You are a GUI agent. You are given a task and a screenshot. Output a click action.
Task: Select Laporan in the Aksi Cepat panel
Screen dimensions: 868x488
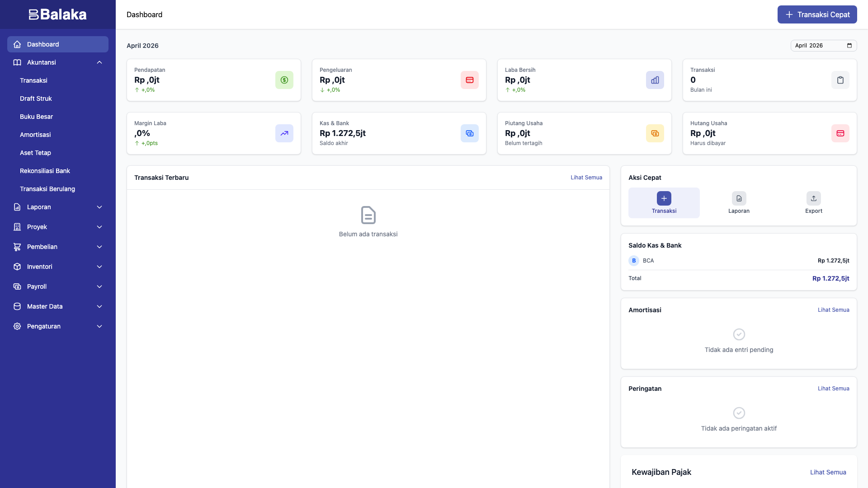(x=739, y=202)
